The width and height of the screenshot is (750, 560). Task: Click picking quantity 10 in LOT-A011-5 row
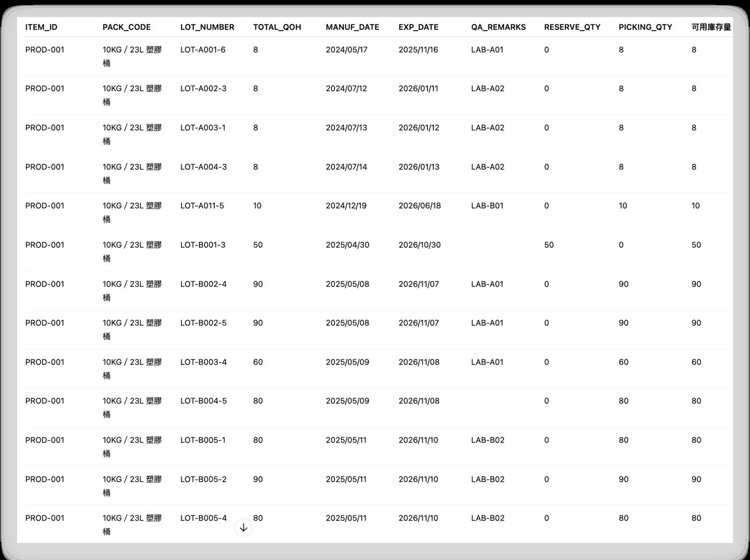click(623, 206)
